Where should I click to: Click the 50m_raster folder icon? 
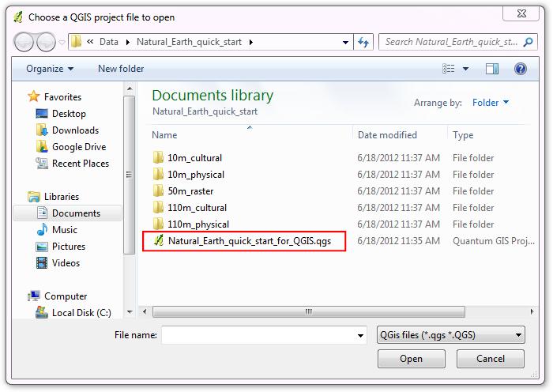(x=158, y=190)
